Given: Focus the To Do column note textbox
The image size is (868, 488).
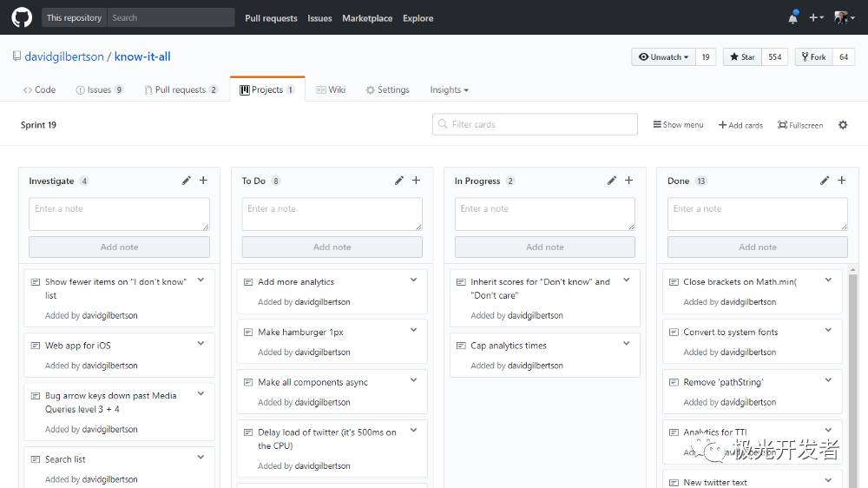Looking at the screenshot, I should [x=332, y=214].
